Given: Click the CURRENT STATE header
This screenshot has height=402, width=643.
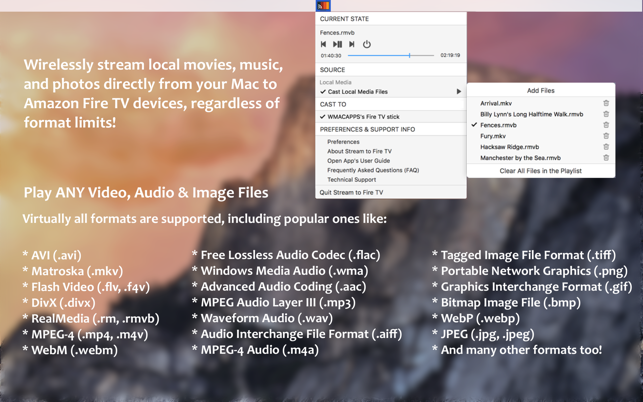Looking at the screenshot, I should pos(344,19).
